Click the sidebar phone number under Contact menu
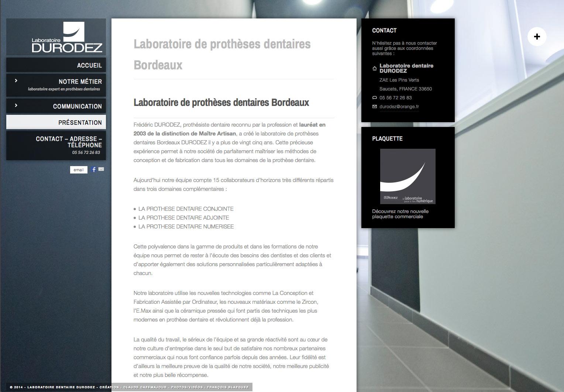The image size is (564, 392). pos(86,152)
